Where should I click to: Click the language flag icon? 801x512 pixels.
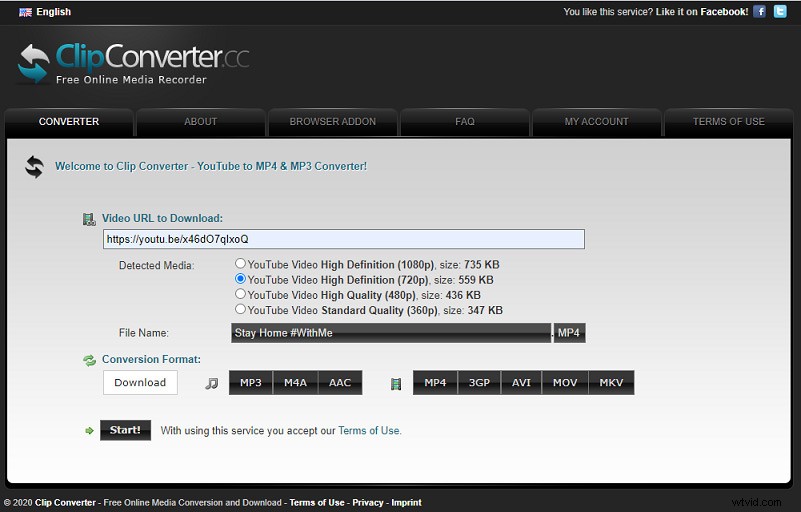[25, 12]
